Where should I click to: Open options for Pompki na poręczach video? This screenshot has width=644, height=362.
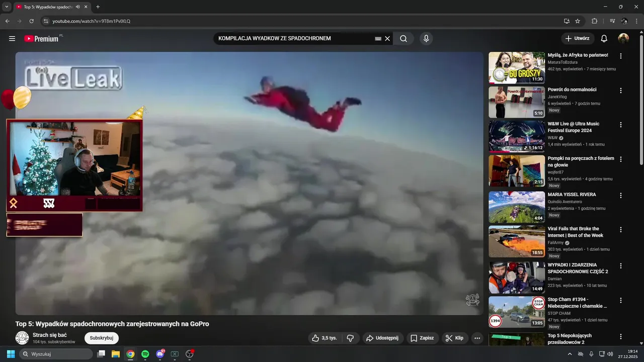(x=621, y=159)
